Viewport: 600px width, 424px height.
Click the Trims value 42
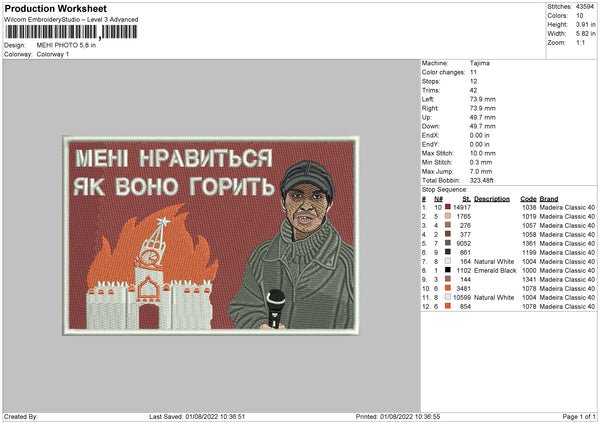473,90
